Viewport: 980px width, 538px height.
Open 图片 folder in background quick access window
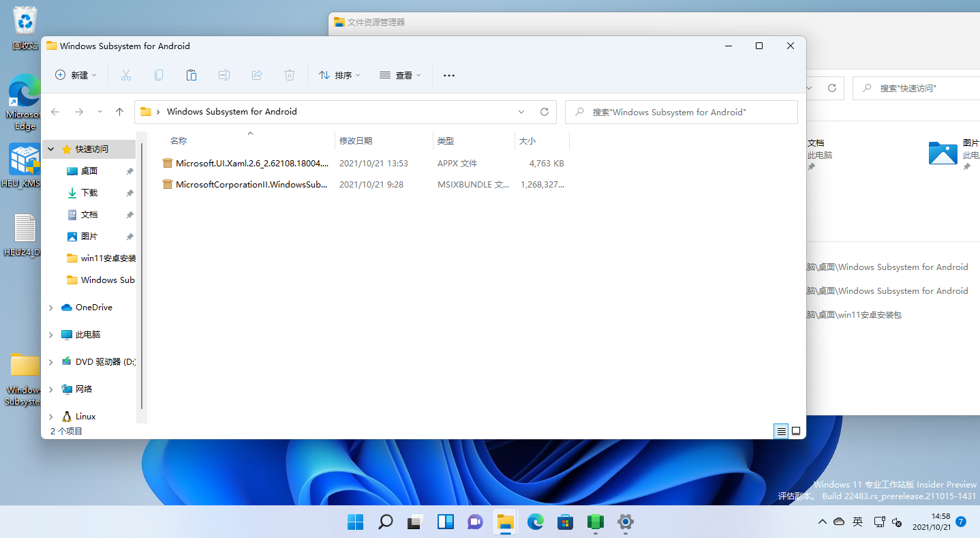(x=954, y=153)
